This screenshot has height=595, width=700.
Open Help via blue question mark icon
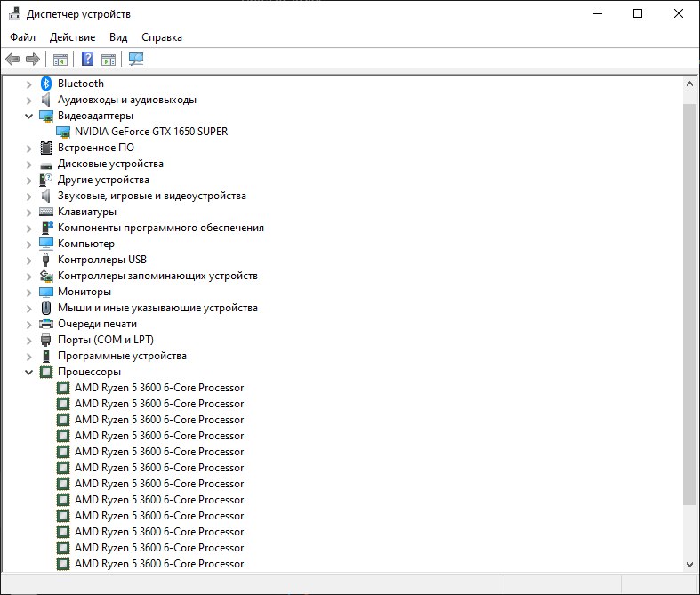[x=87, y=59]
